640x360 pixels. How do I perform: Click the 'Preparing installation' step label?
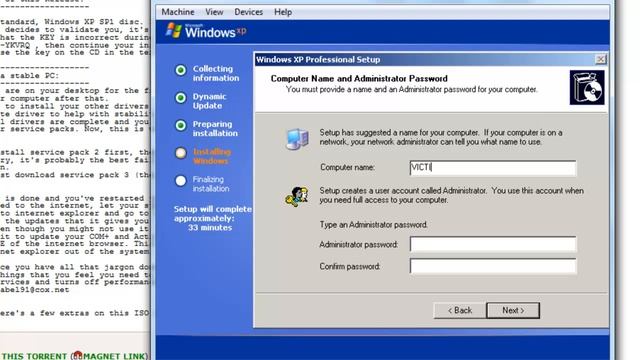click(x=215, y=129)
